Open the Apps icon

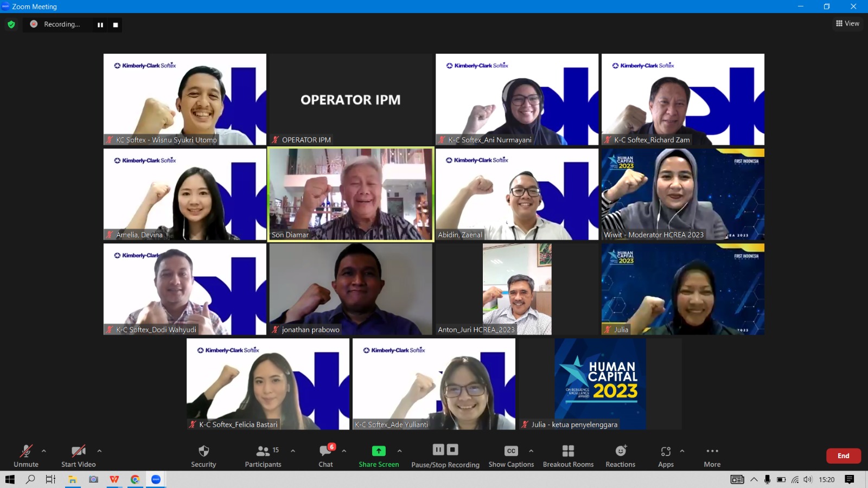666,451
